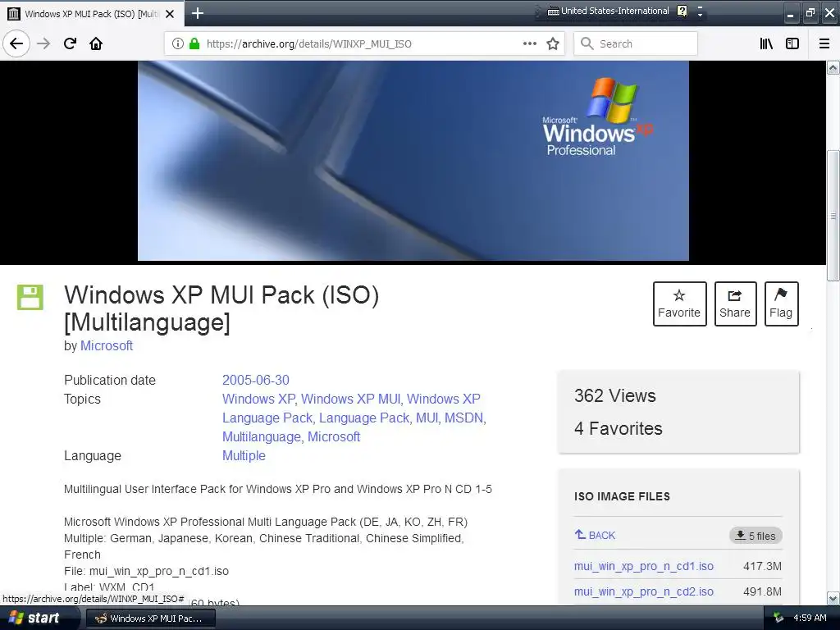Click the Share button

coord(735,304)
